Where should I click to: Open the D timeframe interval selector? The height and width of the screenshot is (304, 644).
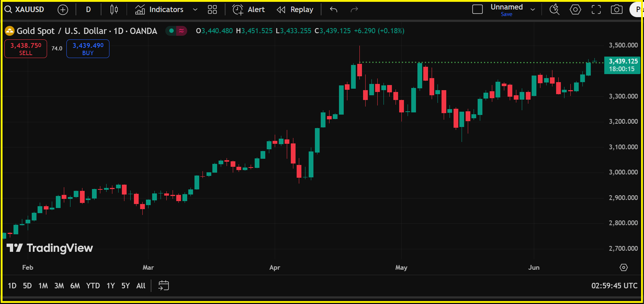[88, 10]
